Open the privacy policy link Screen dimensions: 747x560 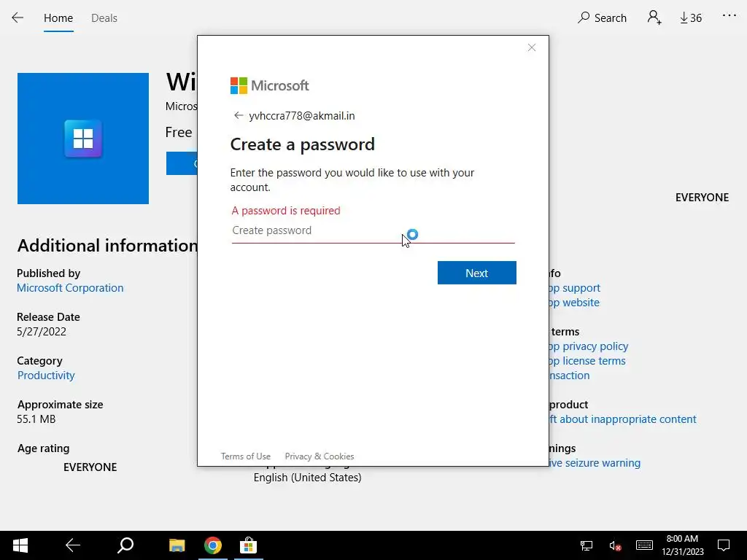click(589, 346)
